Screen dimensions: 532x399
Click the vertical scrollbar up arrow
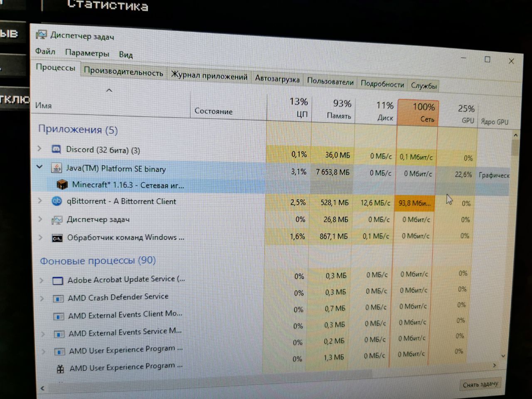point(515,135)
